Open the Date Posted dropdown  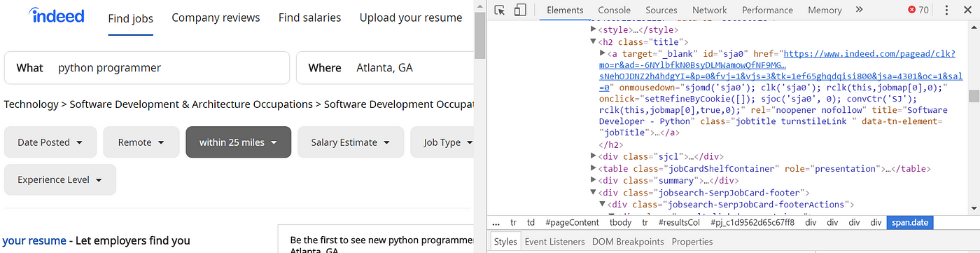[x=50, y=142]
